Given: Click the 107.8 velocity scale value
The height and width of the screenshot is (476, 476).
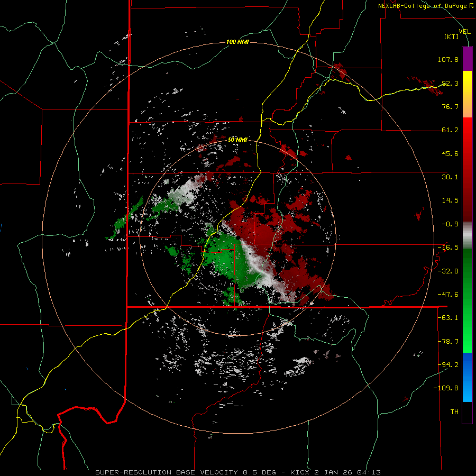Looking at the screenshot, I should coord(448,59).
